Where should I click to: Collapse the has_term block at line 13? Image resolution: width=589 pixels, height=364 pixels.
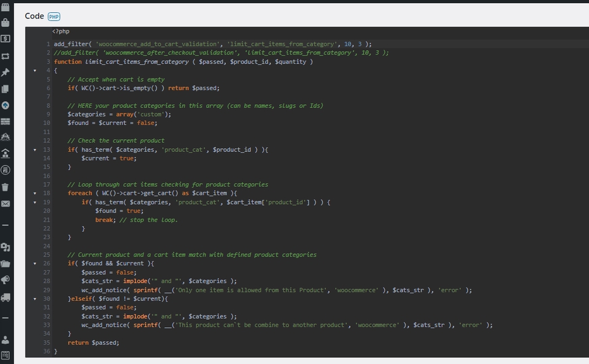pyautogui.click(x=35, y=150)
